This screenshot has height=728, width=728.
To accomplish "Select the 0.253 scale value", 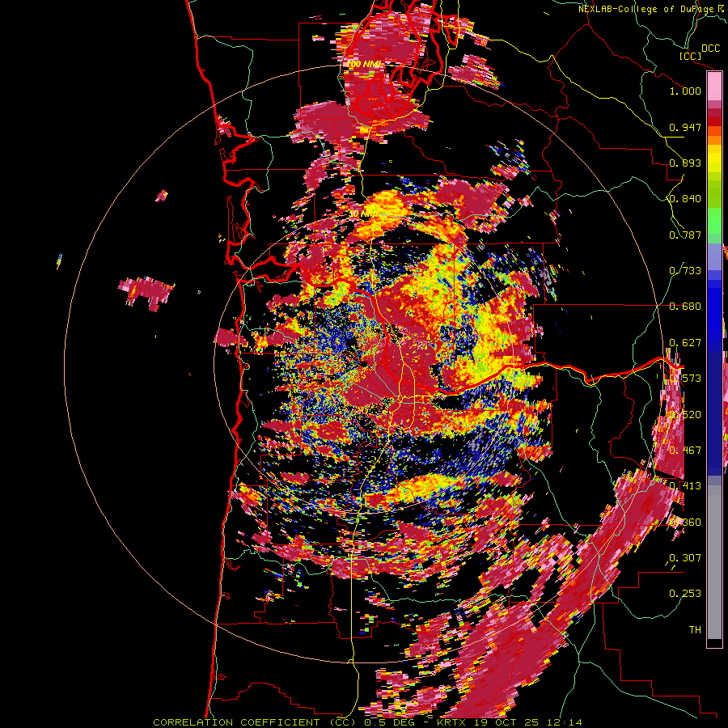I will click(x=685, y=594).
